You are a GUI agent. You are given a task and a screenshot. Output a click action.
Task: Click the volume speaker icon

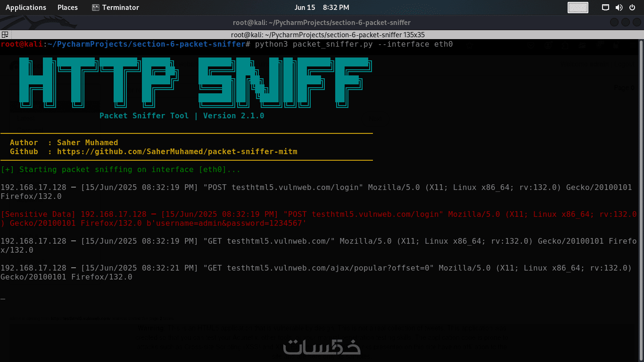pos(619,7)
